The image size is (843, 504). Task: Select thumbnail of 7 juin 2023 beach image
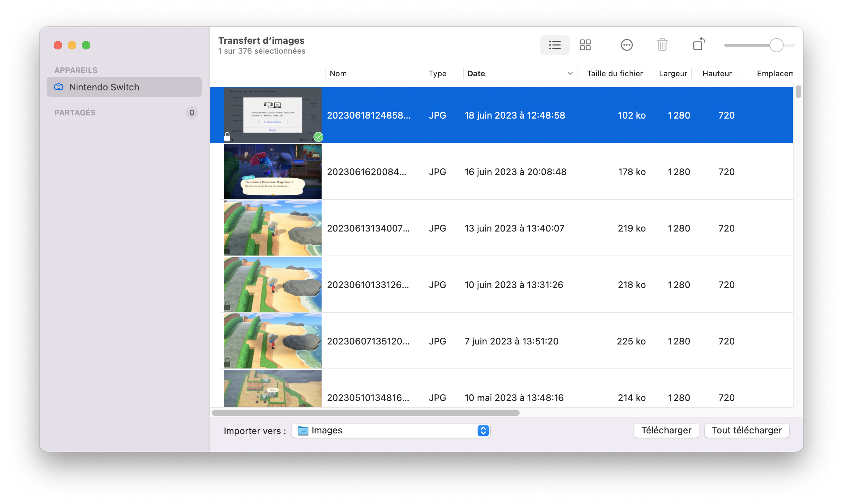273,341
